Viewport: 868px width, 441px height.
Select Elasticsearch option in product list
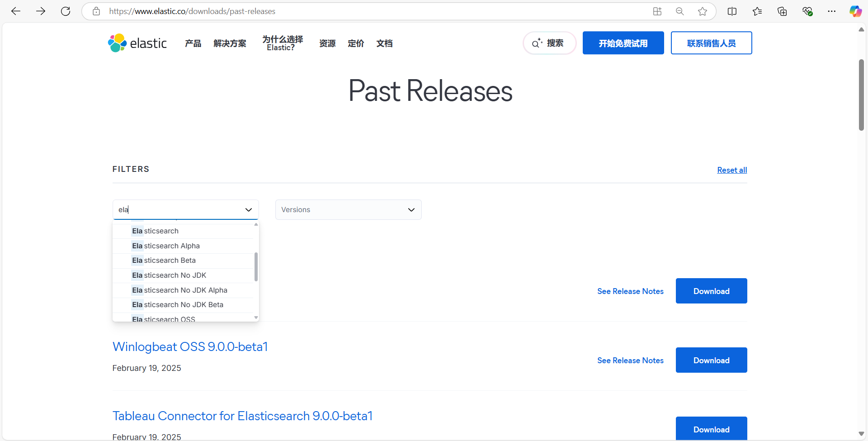click(183, 231)
